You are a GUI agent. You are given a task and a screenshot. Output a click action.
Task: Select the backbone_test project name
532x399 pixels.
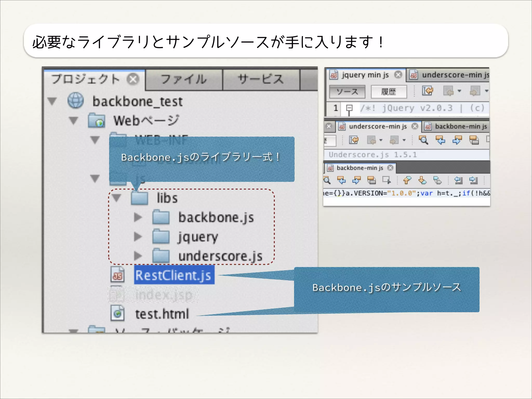tap(138, 101)
